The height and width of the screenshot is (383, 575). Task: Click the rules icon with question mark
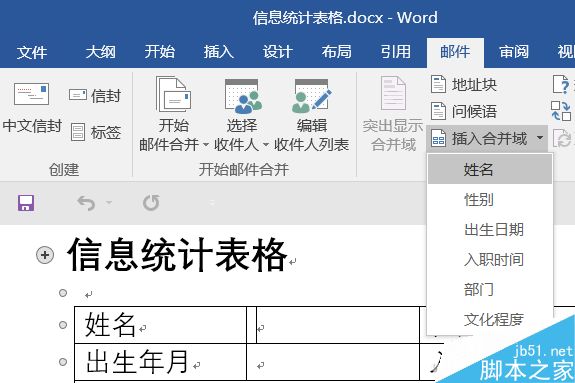[x=561, y=84]
